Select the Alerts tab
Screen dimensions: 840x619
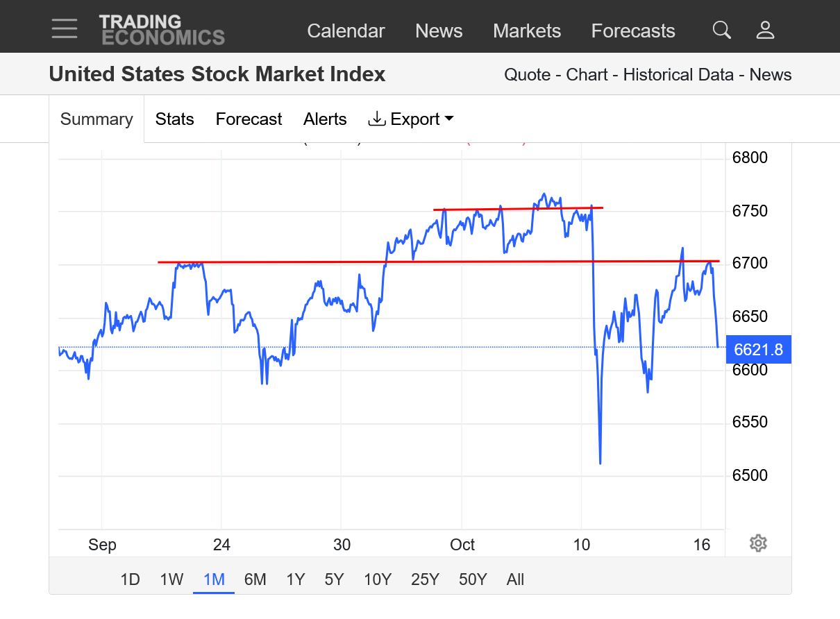pos(325,119)
